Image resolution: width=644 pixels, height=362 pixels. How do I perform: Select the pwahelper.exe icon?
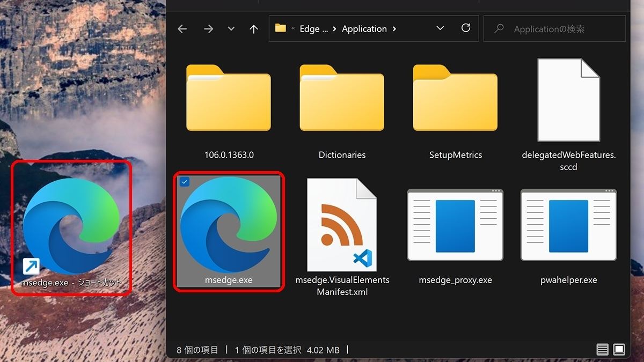[x=568, y=225]
